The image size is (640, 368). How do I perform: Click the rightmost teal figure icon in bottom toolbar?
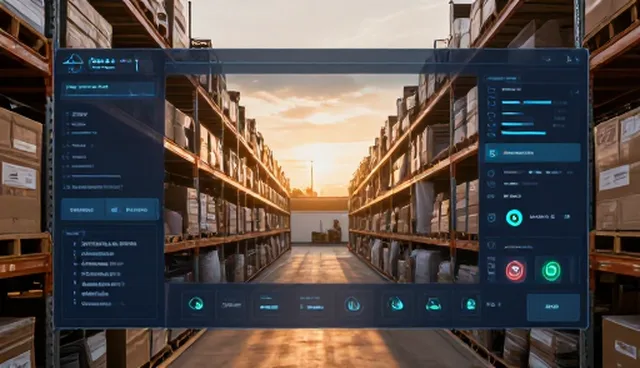coord(470,304)
